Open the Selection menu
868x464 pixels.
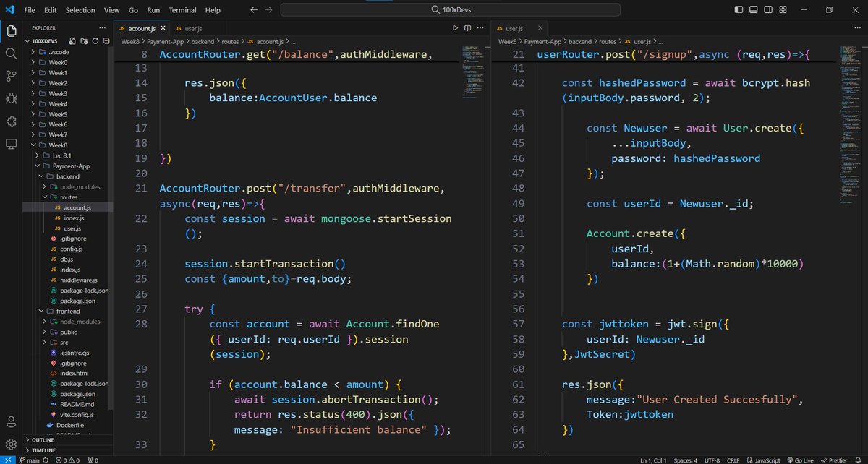(x=80, y=10)
